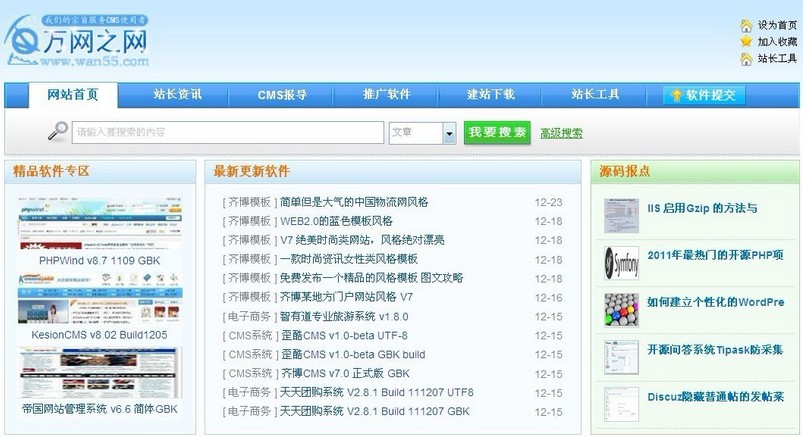Viewport: 803px width, 438px height.
Task: Click the green 我要搜索 button
Action: click(x=497, y=133)
